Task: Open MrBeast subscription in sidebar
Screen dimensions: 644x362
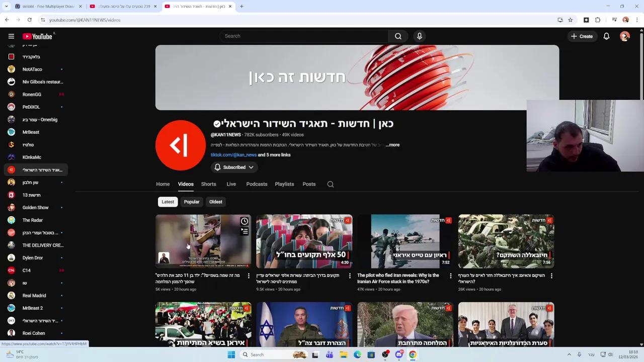Action: click(x=35, y=132)
